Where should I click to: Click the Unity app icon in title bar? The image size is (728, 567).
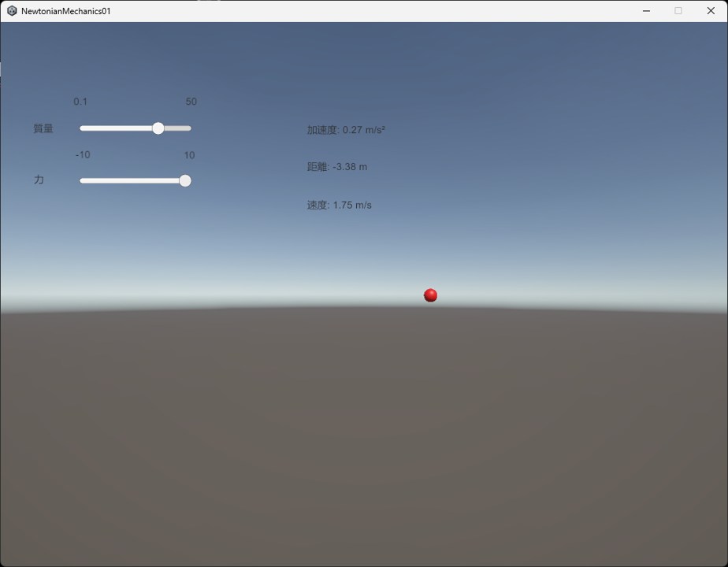click(x=12, y=11)
